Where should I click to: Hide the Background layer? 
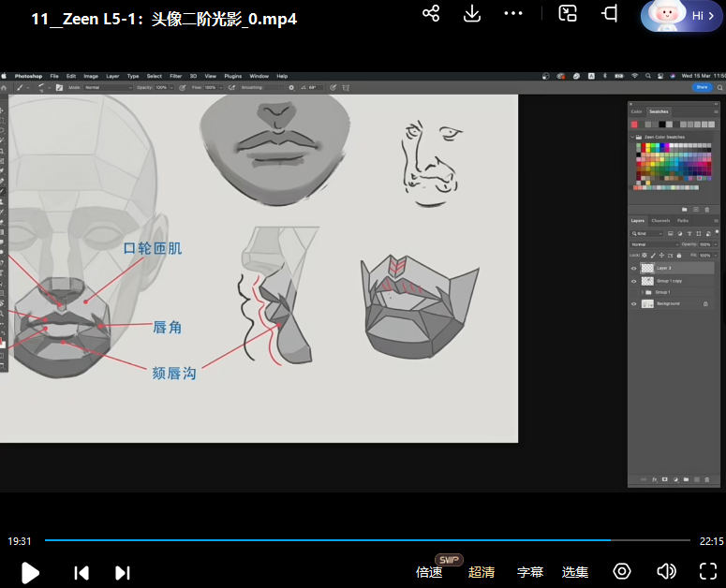point(634,304)
